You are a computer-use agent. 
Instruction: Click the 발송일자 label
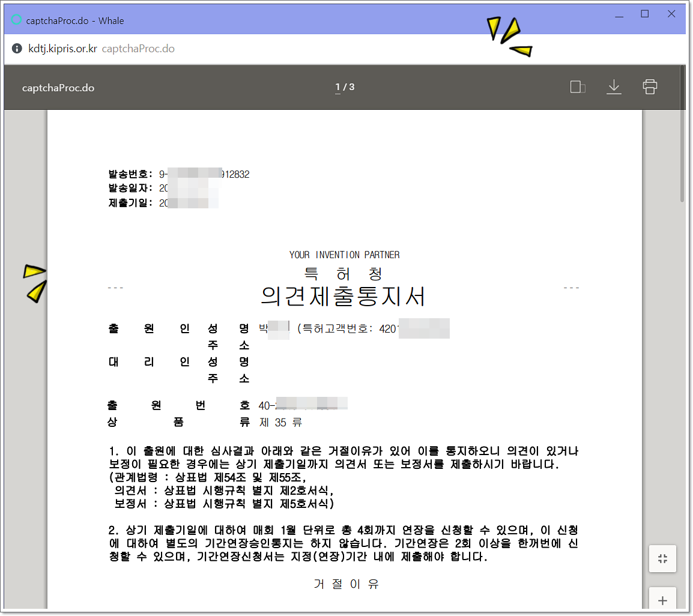tap(130, 189)
